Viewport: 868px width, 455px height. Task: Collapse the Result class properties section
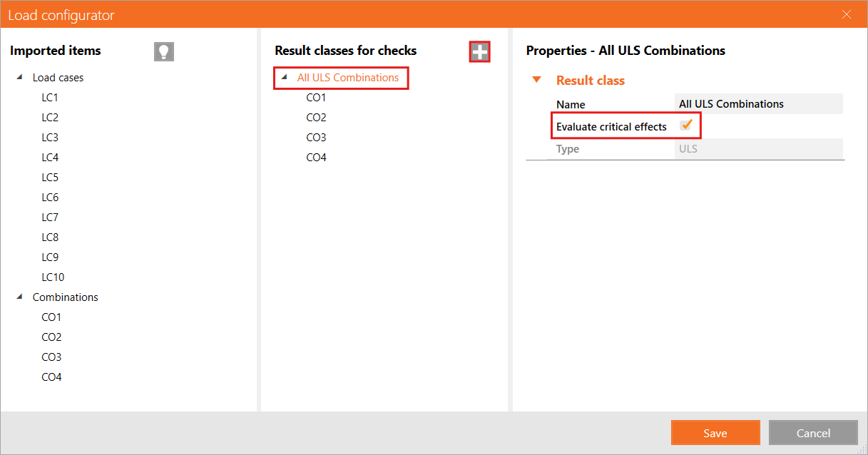point(537,81)
